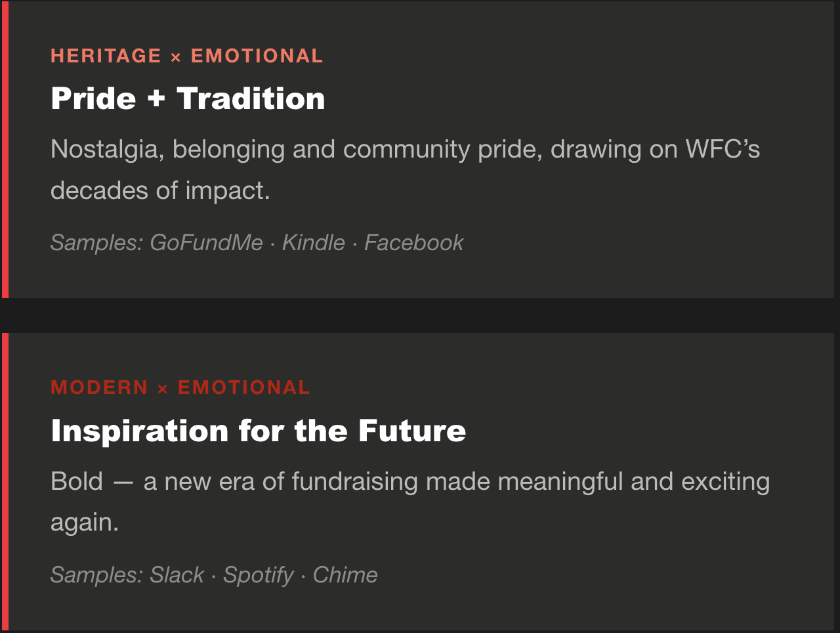The image size is (840, 633).
Task: Click the word HERITAGE in top label
Action: 106,56
